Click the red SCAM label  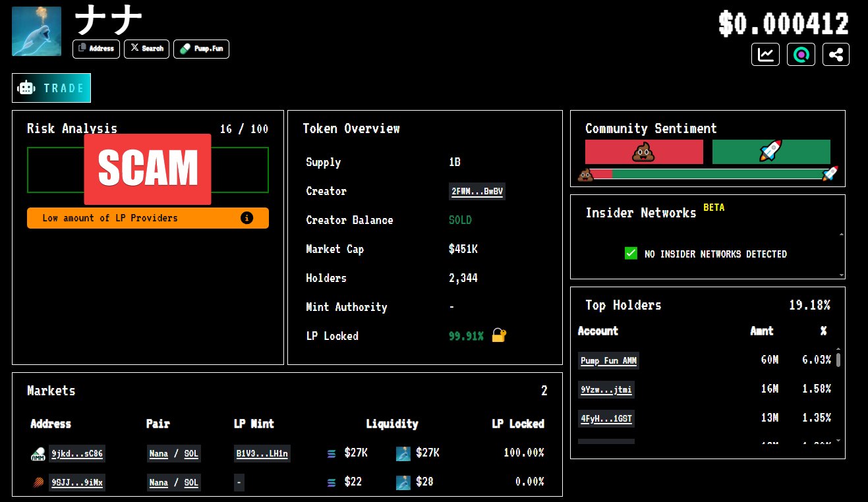[148, 169]
